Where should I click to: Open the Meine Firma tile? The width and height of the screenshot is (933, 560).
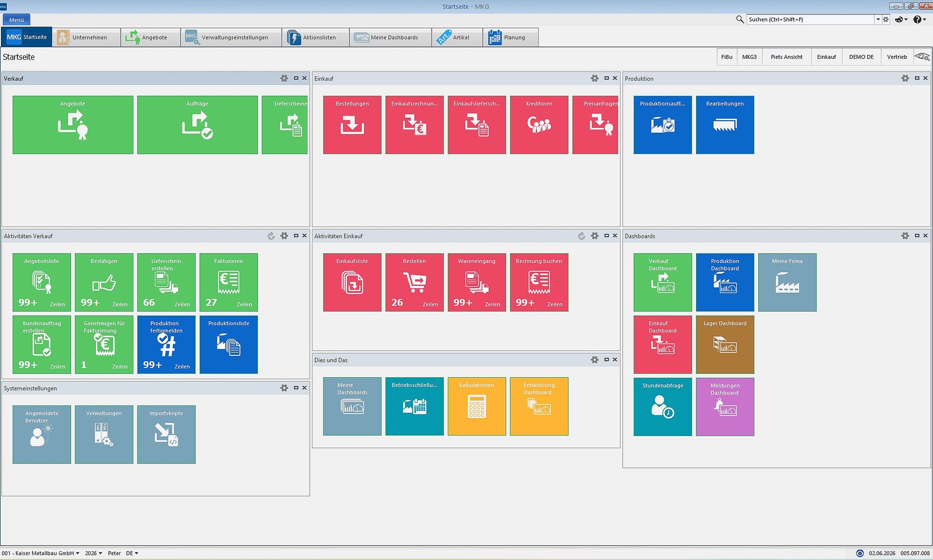pyautogui.click(x=787, y=282)
